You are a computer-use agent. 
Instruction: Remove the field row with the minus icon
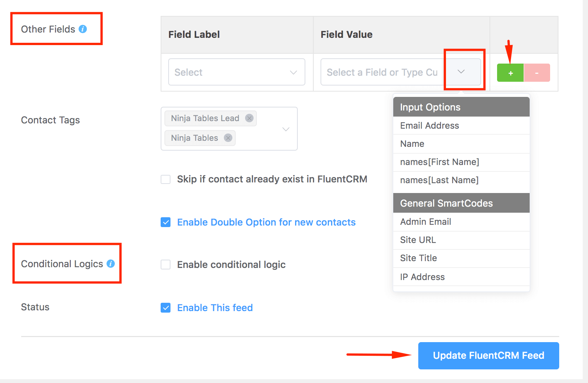click(x=537, y=73)
